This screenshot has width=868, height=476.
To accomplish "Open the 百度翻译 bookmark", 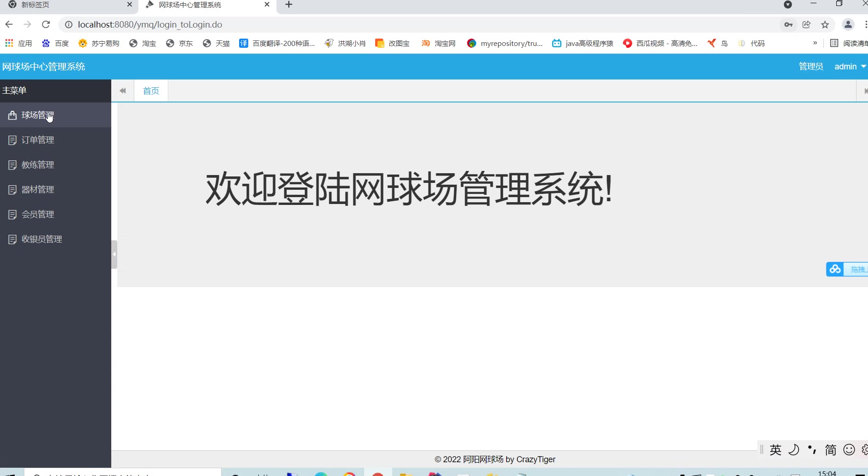I will coord(277,43).
